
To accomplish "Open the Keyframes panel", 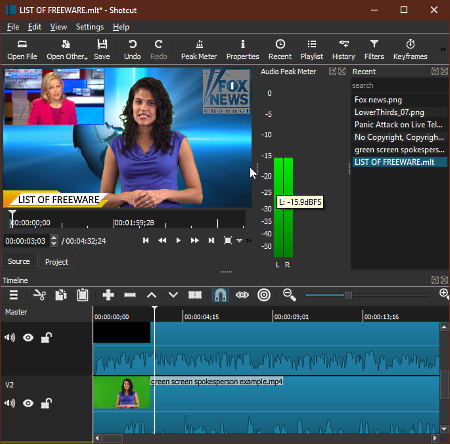I will pyautogui.click(x=410, y=50).
